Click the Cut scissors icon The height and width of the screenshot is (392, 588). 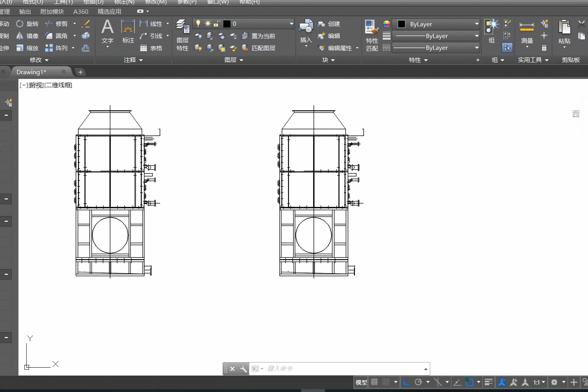582,24
